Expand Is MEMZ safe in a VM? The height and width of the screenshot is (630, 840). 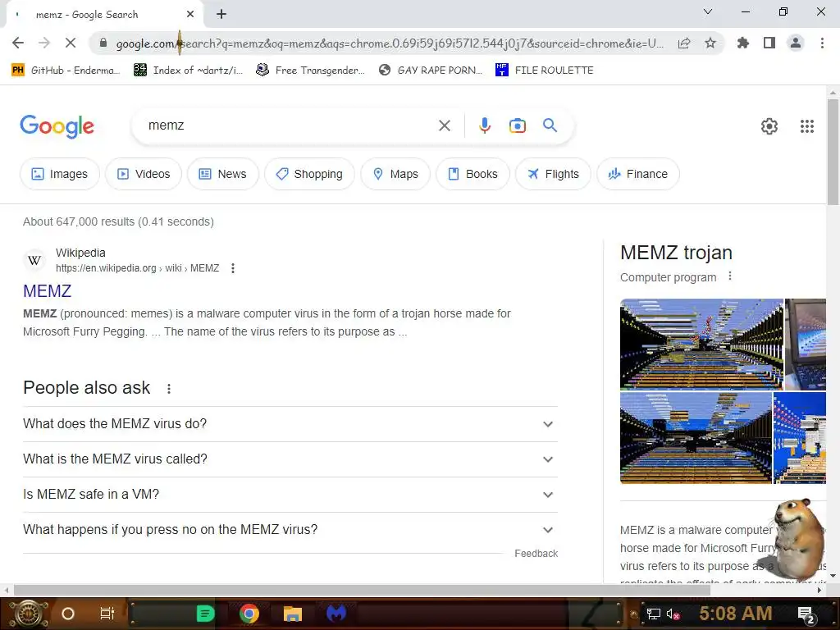pos(290,495)
